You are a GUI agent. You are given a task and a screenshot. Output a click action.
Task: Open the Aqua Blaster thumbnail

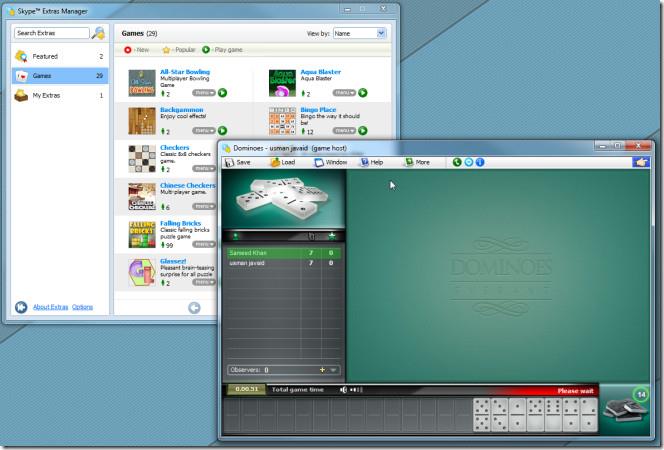click(x=282, y=83)
